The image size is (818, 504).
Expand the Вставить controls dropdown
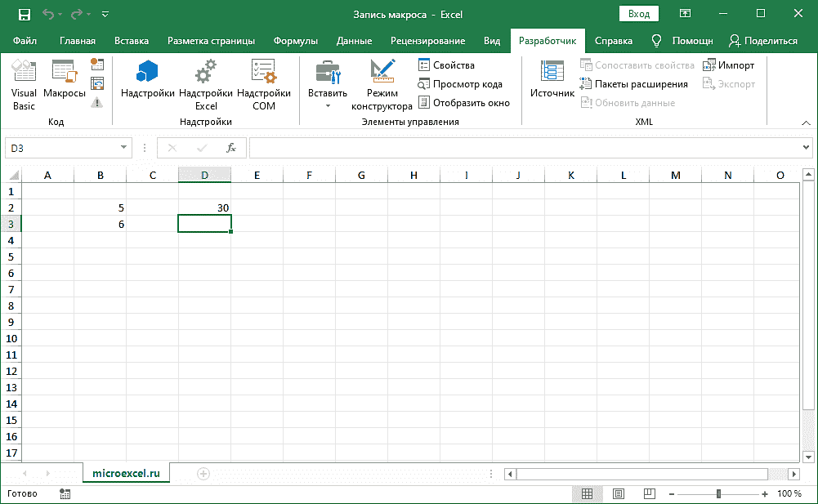click(327, 105)
